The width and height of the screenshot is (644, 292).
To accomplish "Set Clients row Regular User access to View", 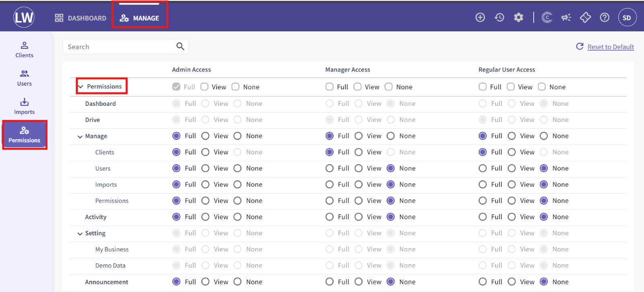I will pyautogui.click(x=512, y=152).
